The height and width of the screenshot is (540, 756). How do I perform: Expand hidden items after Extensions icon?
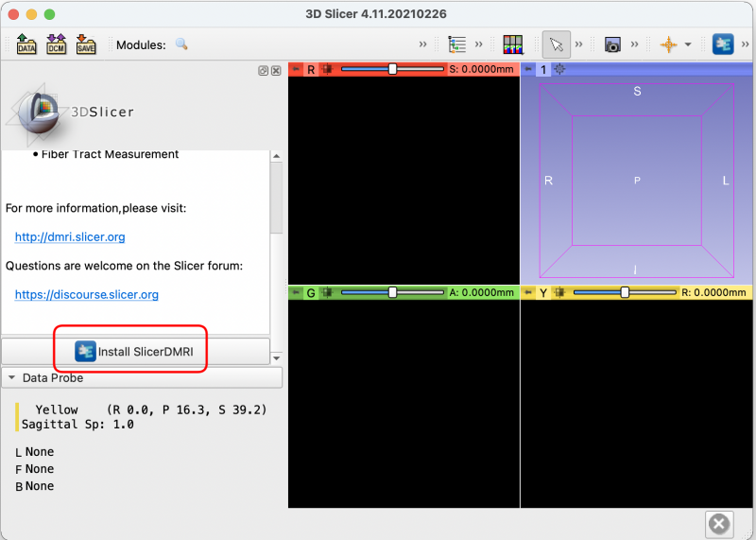click(745, 44)
